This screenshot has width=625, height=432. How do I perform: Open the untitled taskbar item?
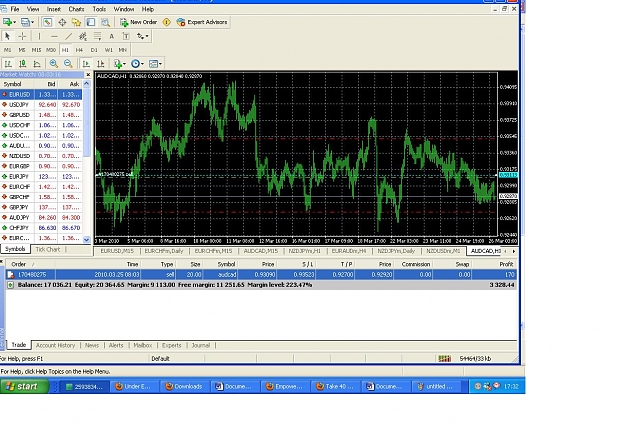coord(438,387)
